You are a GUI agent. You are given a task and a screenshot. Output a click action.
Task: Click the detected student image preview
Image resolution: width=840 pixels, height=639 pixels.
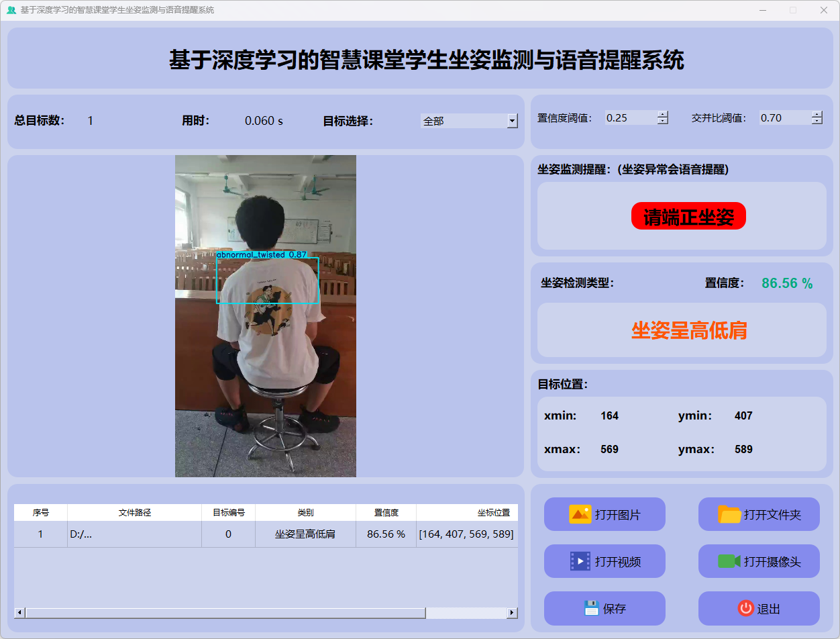pyautogui.click(x=266, y=316)
